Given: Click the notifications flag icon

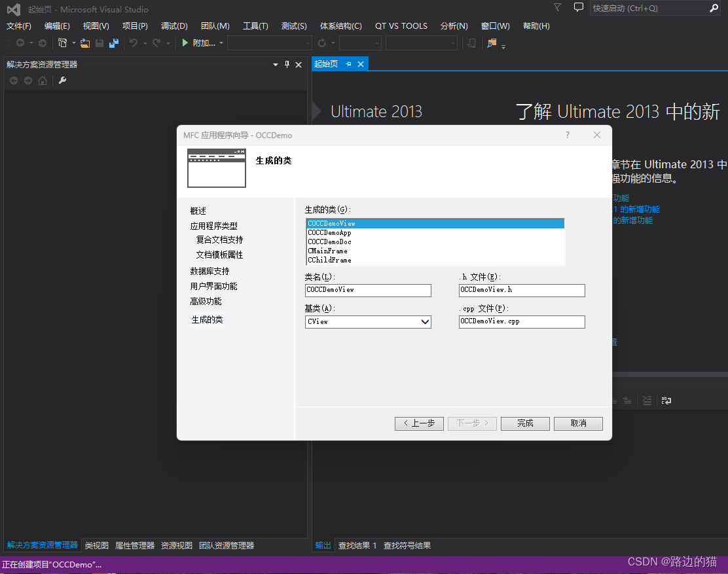Looking at the screenshot, I should 558,7.
